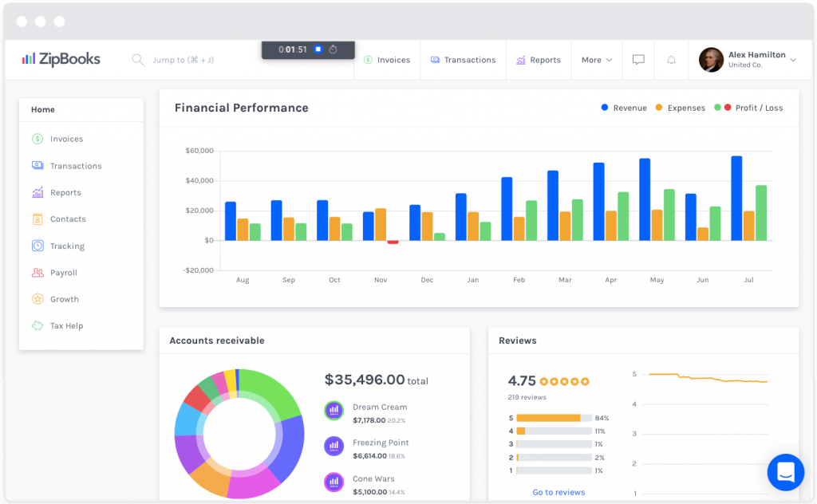
Task: Open sidebar Reports label
Action: (x=65, y=193)
